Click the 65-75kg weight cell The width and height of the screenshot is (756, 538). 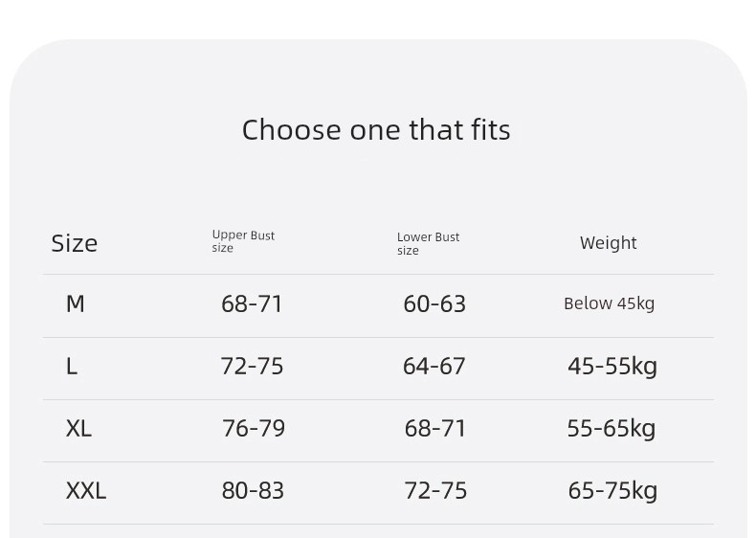[x=612, y=491]
